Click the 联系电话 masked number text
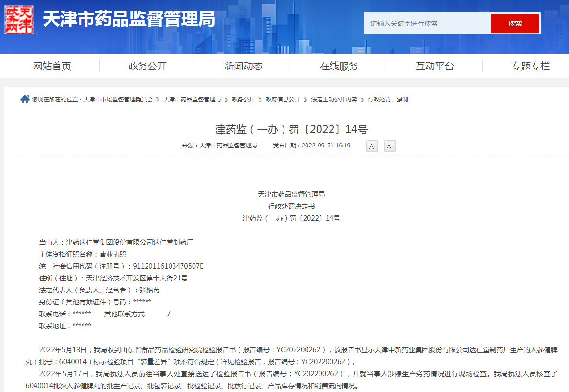 81,314
